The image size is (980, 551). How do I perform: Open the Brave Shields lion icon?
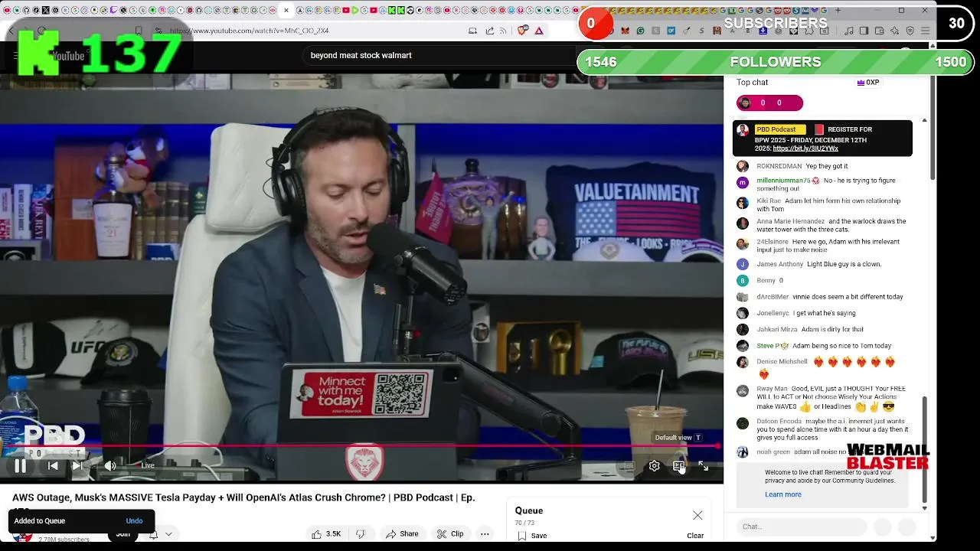522,31
